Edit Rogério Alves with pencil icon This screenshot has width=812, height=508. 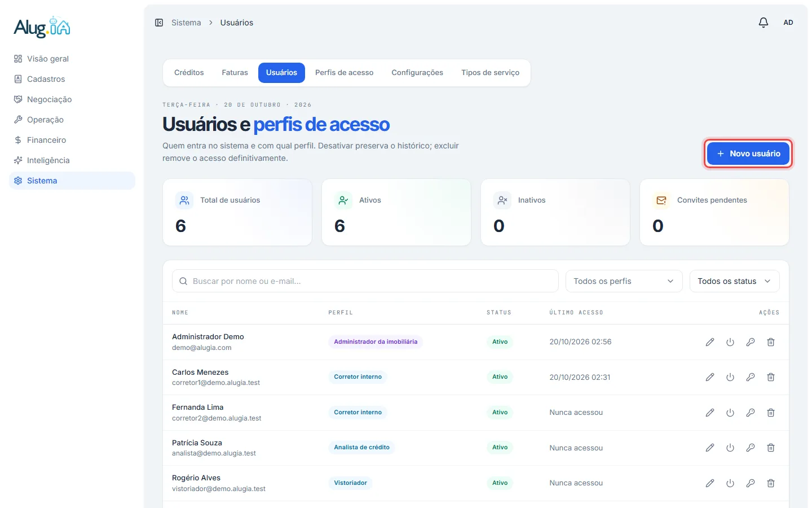pos(710,483)
